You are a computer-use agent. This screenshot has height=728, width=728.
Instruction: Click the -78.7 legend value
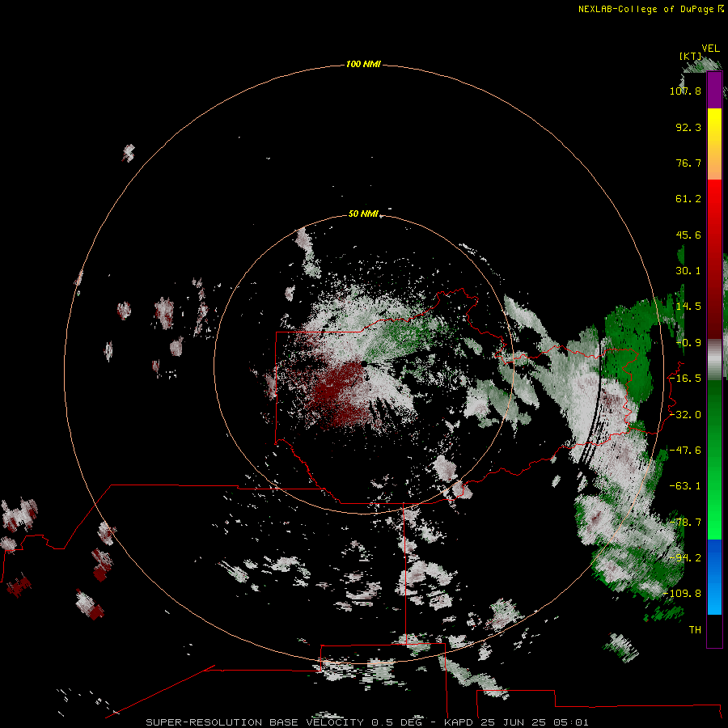coord(685,523)
